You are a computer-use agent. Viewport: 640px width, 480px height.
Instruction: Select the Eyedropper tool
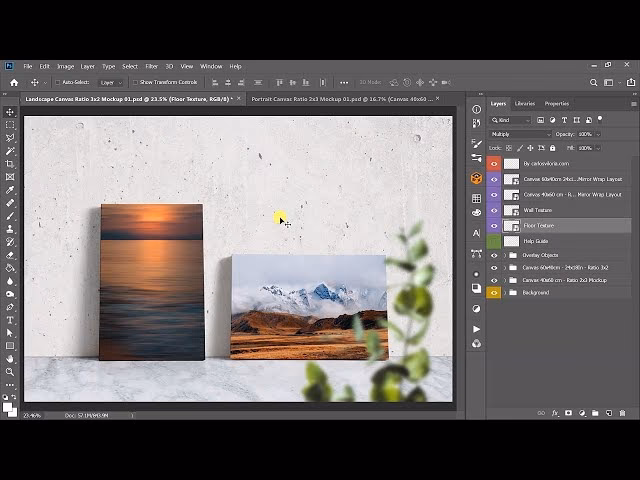(10, 190)
